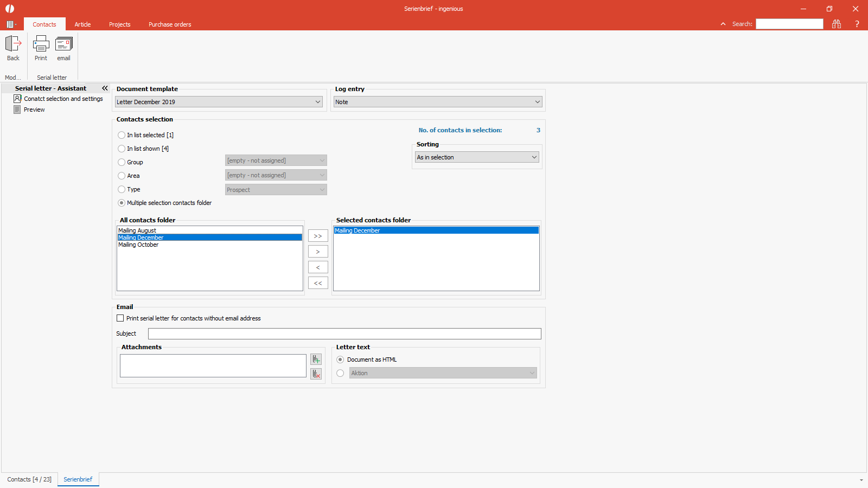Collapse the Serial letter Assistant panel
Image resolution: width=868 pixels, height=488 pixels.
105,88
